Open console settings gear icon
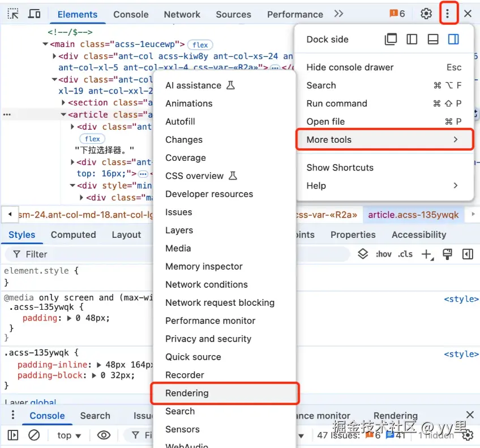The image size is (480, 448). [468, 435]
